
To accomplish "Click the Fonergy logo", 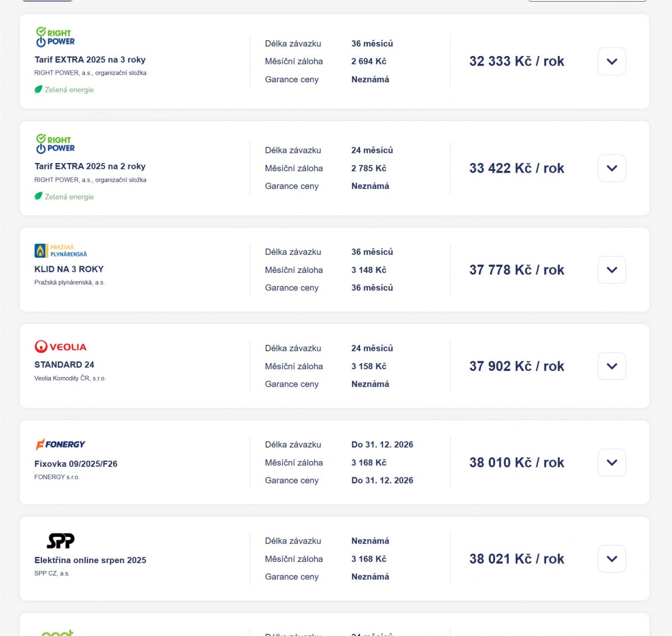I will 60,444.
